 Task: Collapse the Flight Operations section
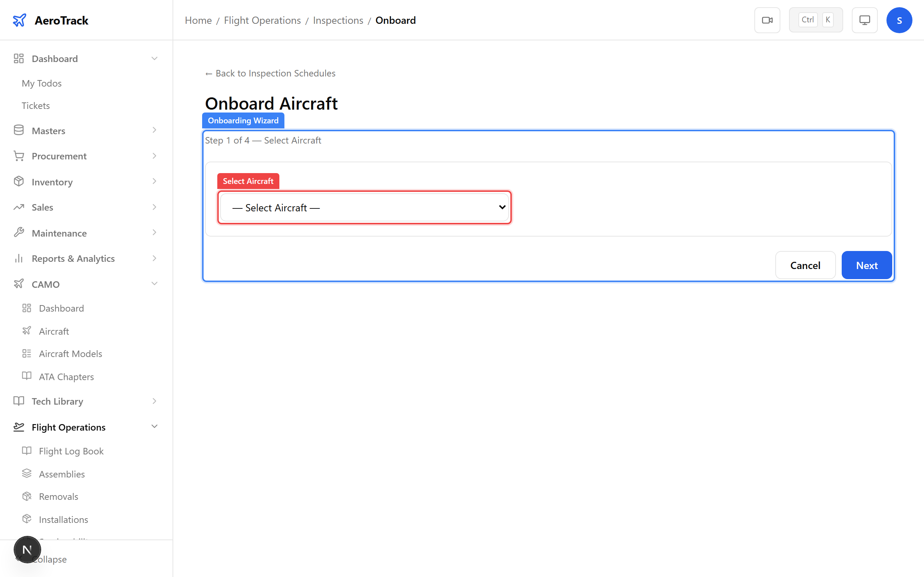click(154, 426)
